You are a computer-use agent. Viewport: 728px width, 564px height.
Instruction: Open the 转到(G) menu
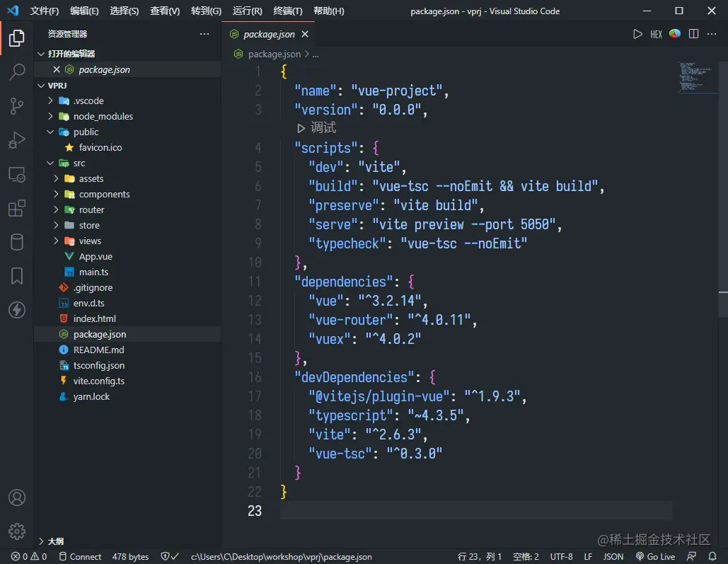pyautogui.click(x=206, y=11)
